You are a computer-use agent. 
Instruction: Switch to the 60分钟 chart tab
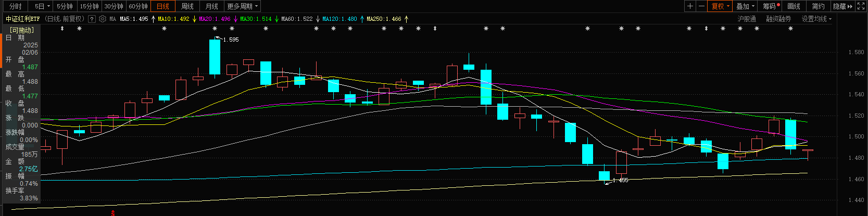(x=139, y=6)
